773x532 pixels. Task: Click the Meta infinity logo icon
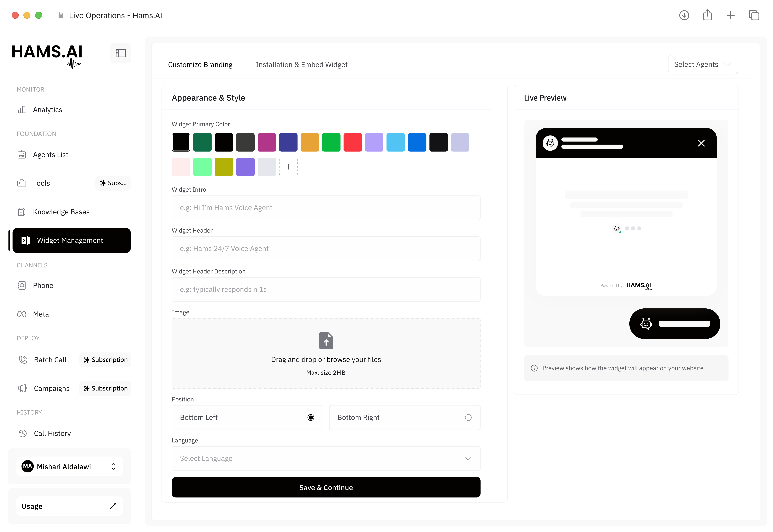coord(22,314)
